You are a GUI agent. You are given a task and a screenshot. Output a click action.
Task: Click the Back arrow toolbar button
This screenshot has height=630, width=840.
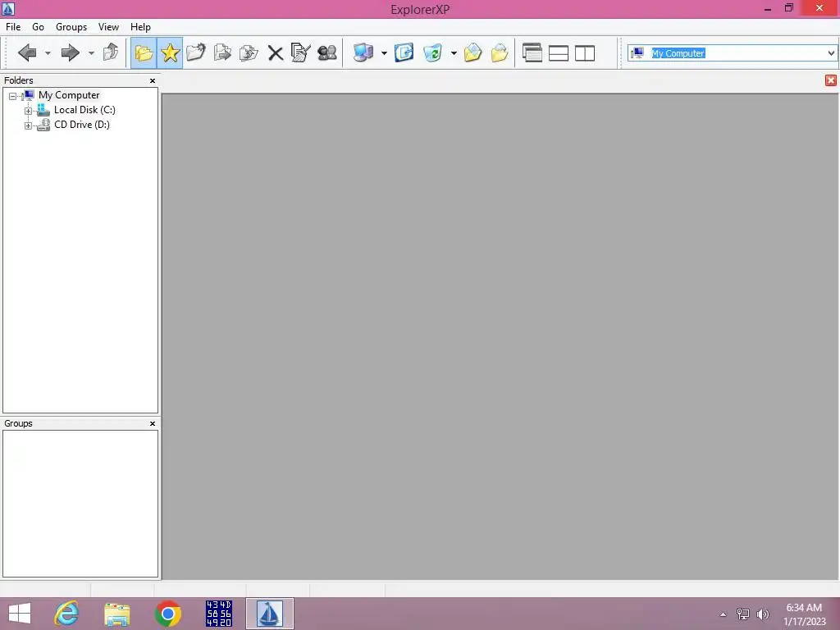[x=27, y=52]
